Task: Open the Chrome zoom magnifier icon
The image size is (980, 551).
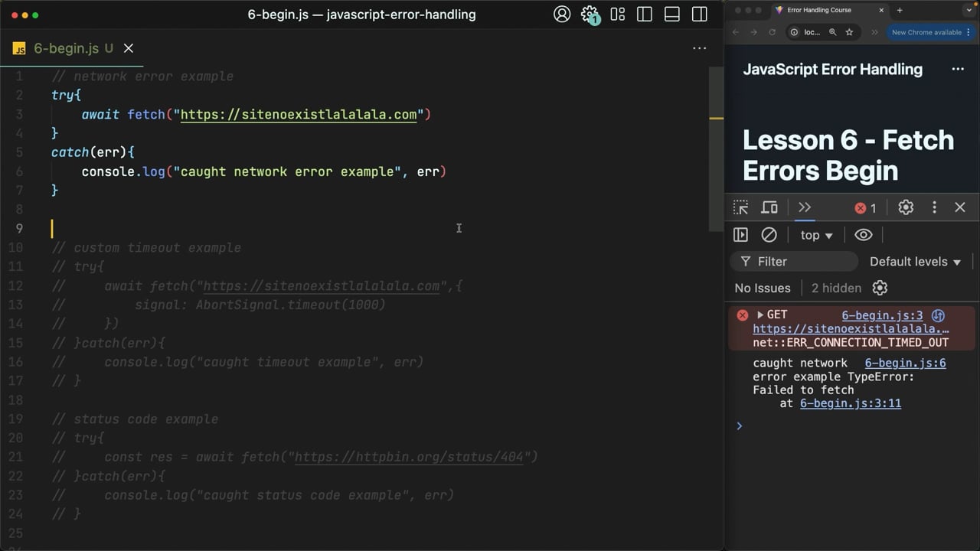Action: 832,32
